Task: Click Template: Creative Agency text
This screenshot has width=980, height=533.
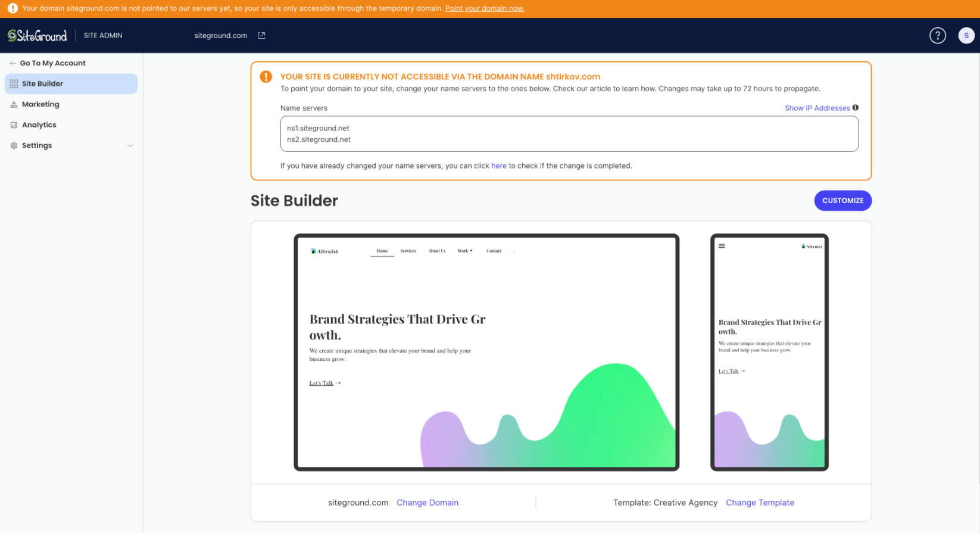Action: click(x=665, y=503)
